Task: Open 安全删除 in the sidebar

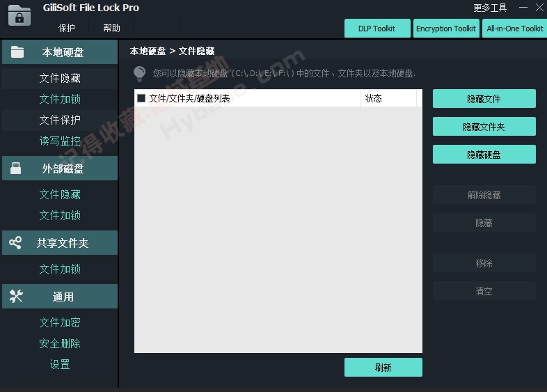Action: pos(60,343)
